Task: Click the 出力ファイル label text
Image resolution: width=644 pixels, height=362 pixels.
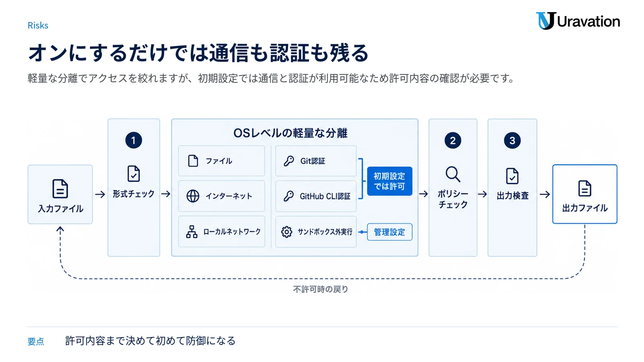Action: coord(584,208)
